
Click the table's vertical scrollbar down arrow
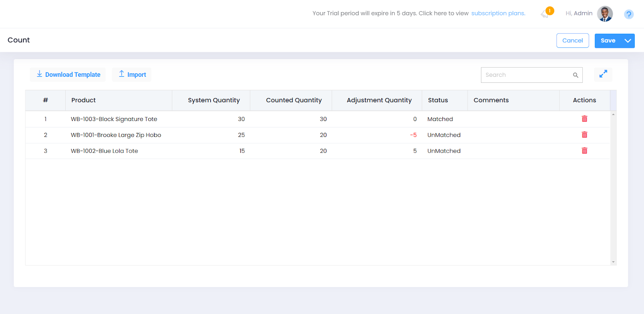[x=613, y=262]
